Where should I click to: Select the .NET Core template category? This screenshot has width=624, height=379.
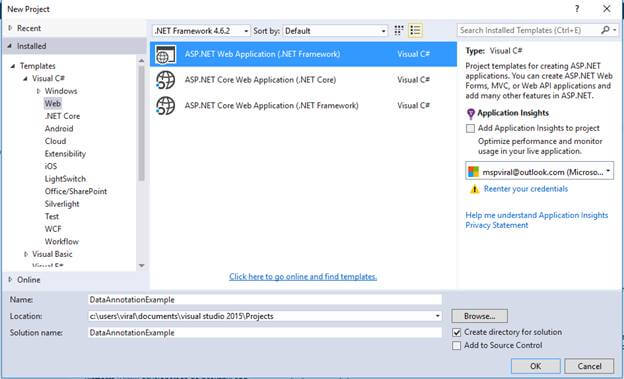[x=62, y=116]
